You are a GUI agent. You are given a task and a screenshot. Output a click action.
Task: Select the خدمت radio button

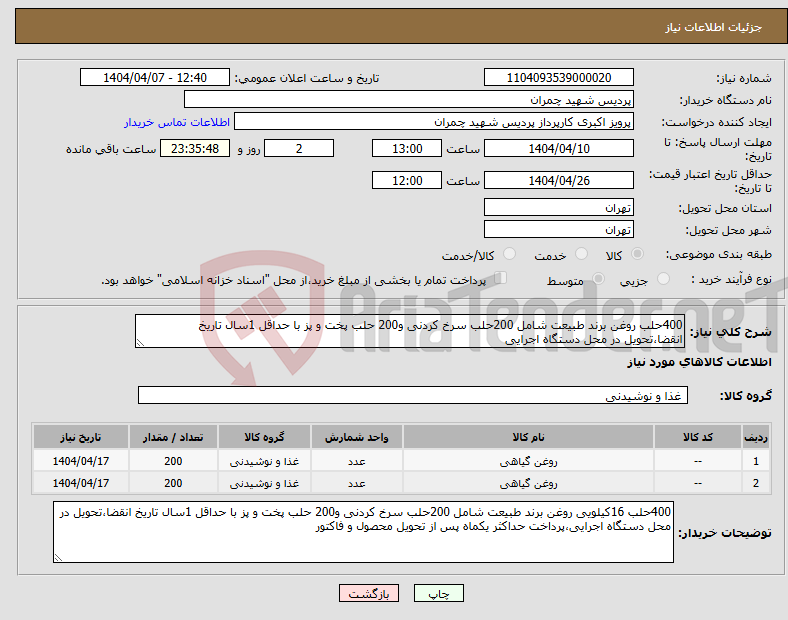tap(581, 254)
